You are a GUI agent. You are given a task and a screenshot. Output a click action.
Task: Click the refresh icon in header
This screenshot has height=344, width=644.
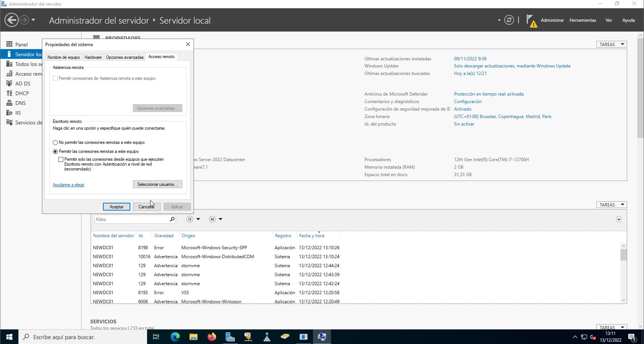(x=509, y=20)
